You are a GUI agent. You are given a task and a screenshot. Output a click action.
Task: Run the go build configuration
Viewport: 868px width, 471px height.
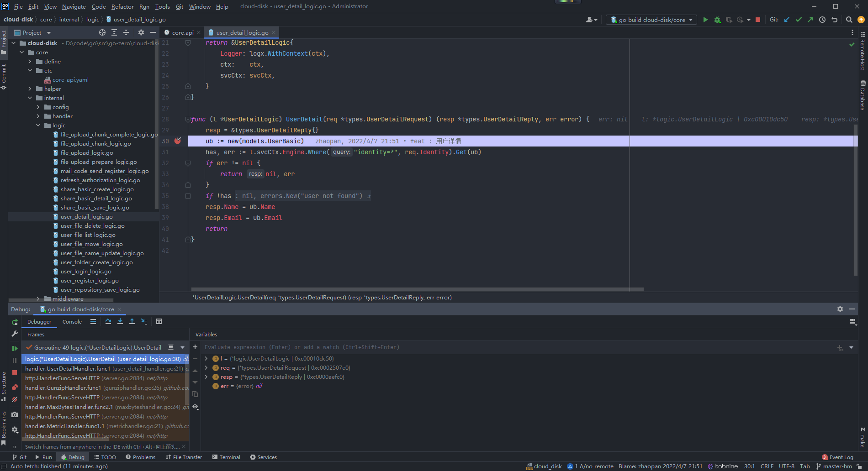tap(705, 20)
